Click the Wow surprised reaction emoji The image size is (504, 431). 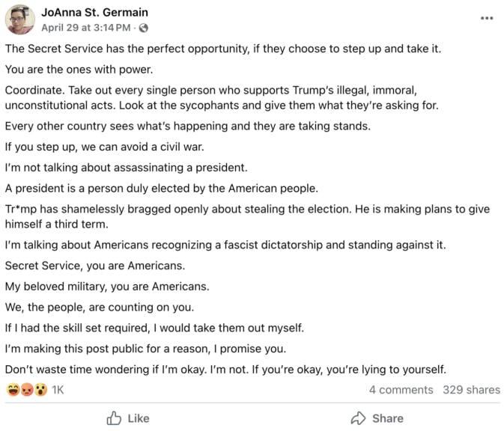coord(40,390)
